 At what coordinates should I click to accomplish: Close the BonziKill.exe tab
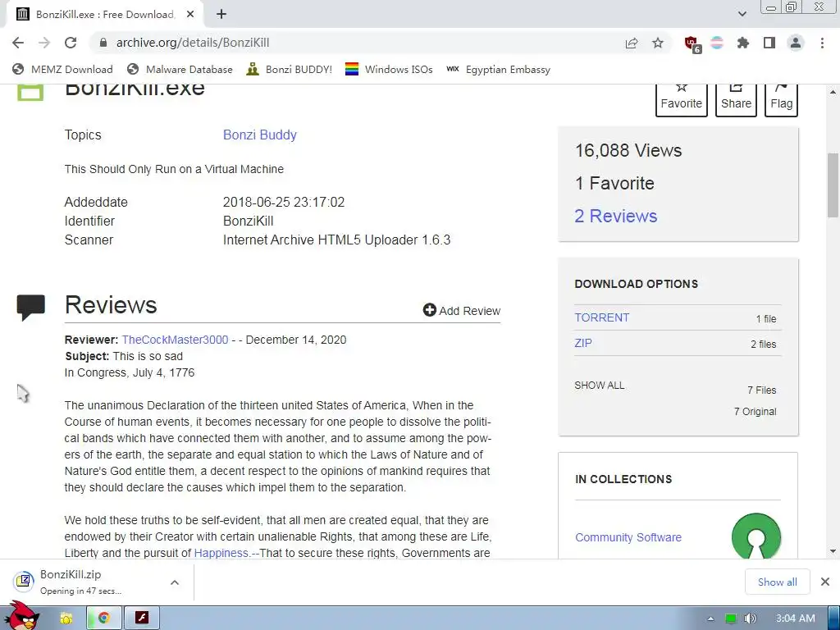pyautogui.click(x=190, y=15)
